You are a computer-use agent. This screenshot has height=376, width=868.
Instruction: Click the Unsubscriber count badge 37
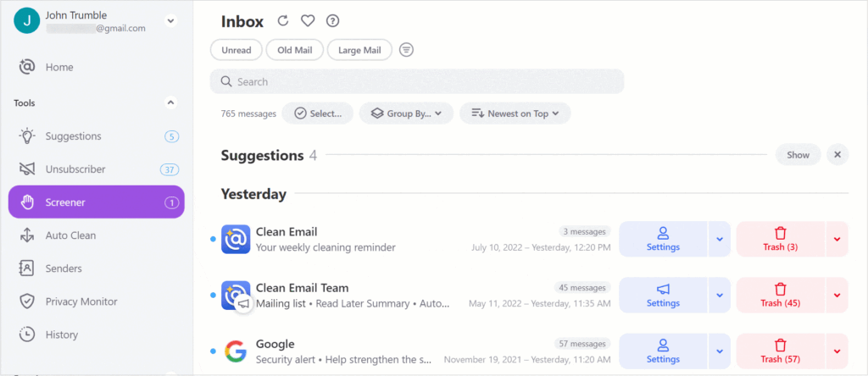click(x=170, y=169)
